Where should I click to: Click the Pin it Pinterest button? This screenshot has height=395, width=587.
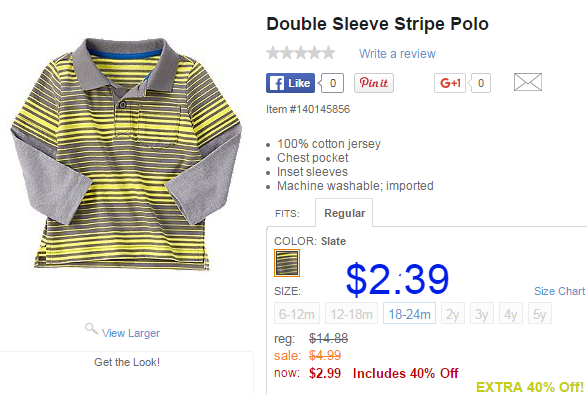point(374,83)
